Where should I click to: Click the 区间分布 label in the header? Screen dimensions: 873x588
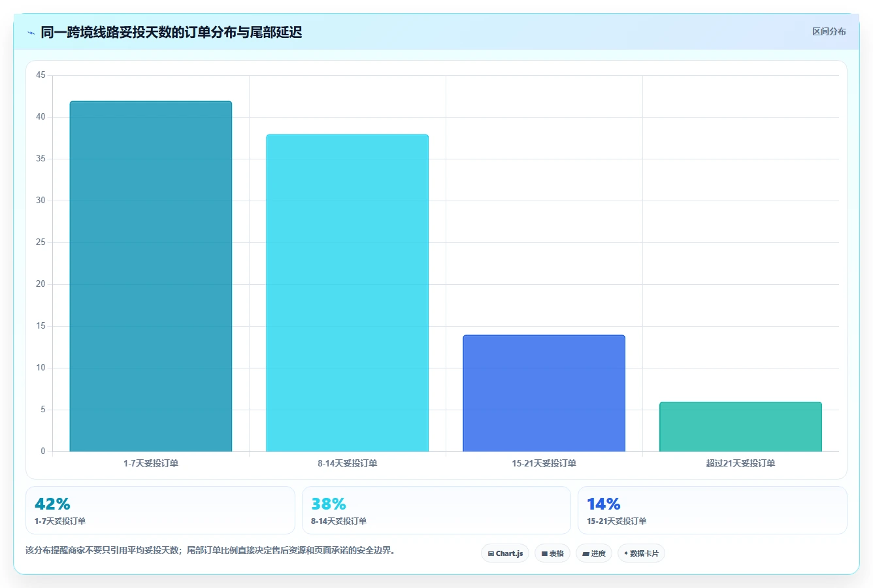(x=829, y=31)
